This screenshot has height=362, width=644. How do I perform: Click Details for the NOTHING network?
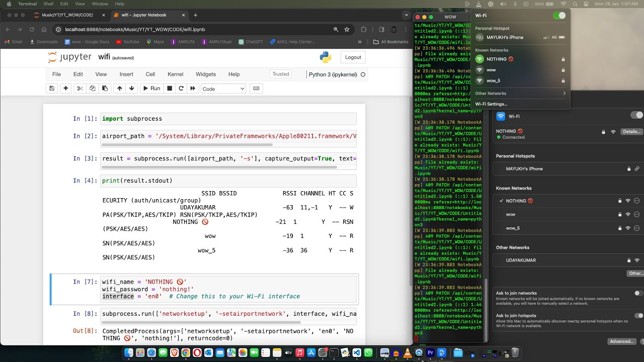pyautogui.click(x=631, y=132)
